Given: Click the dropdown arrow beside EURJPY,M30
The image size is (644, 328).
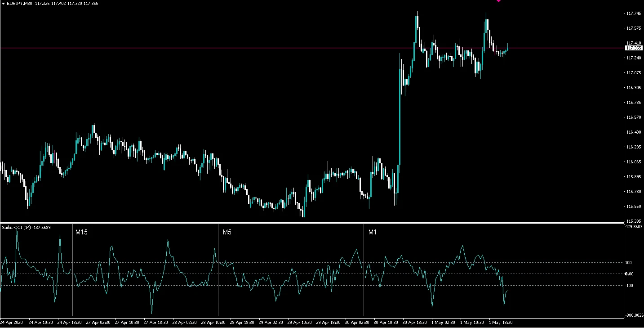Looking at the screenshot, I should 4,4.
